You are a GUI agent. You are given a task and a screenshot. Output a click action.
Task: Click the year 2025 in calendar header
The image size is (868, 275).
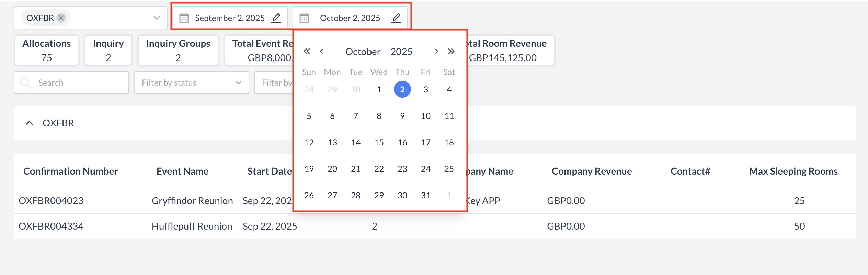point(401,52)
